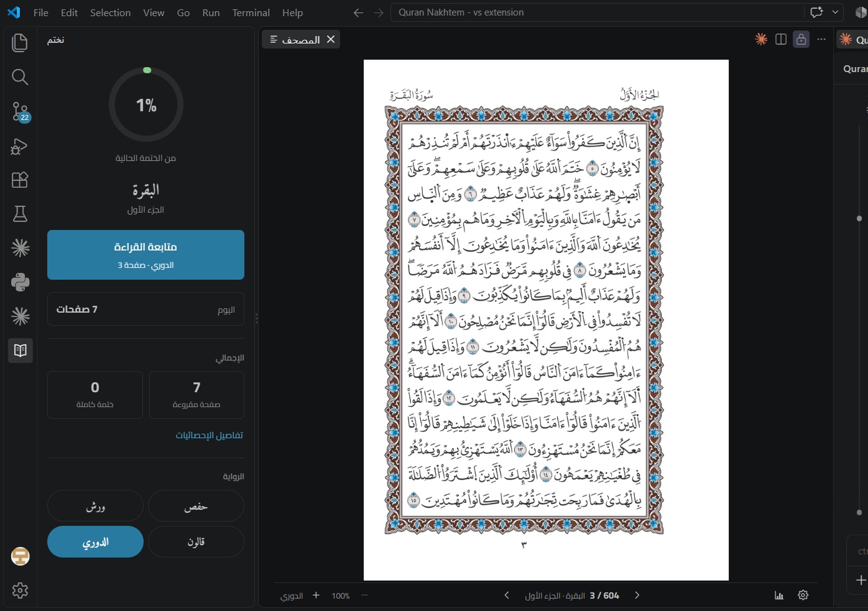Open the Help menu
Screen dimensions: 868x611
292,12
